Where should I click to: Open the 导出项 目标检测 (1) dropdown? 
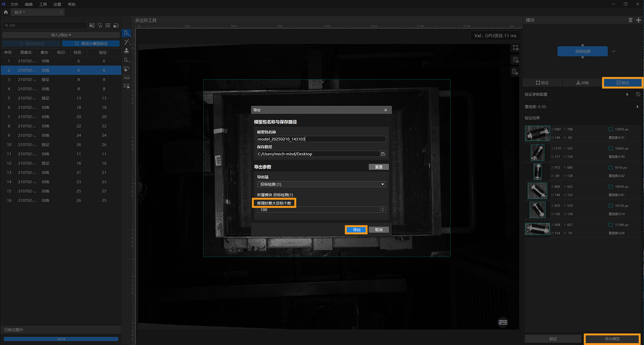[x=321, y=184]
